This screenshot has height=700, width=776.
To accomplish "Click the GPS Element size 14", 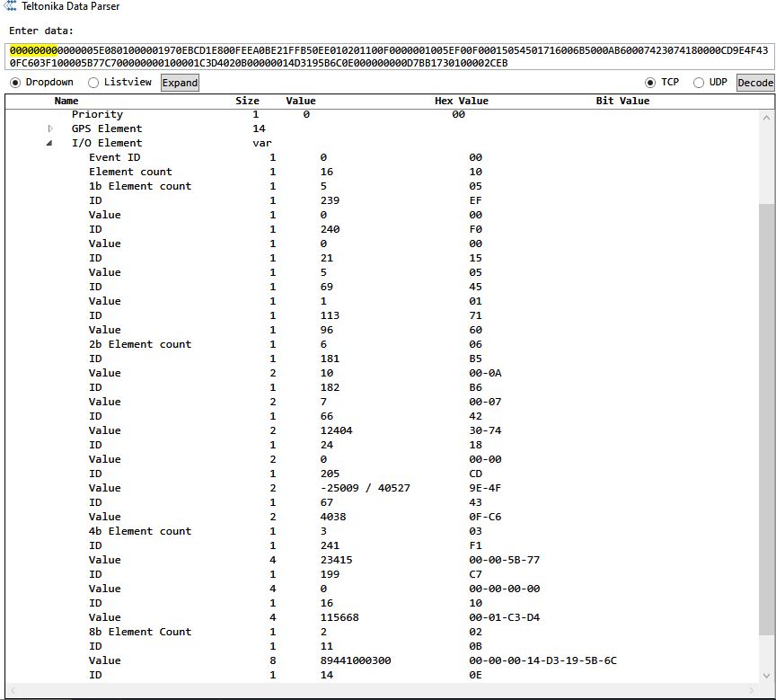I will (259, 128).
